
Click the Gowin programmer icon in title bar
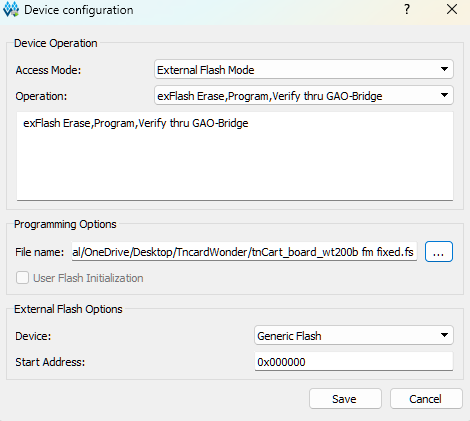click(x=11, y=9)
